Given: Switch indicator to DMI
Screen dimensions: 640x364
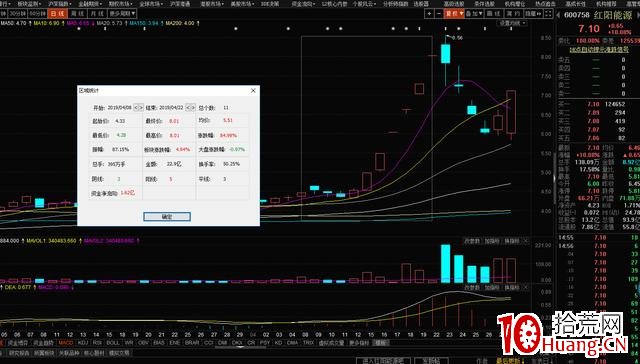Looking at the screenshot, I should pyautogui.click(x=222, y=343).
